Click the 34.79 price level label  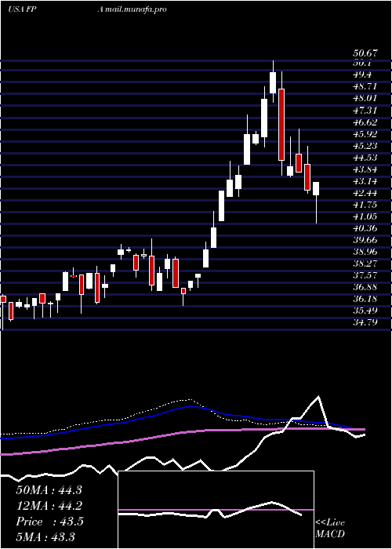(365, 322)
